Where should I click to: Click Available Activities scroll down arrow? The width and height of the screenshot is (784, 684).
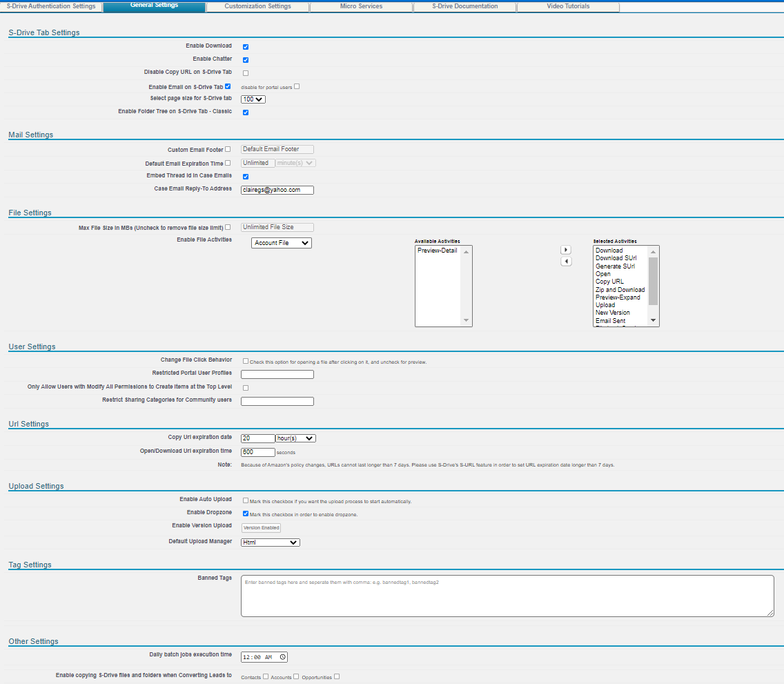pyautogui.click(x=466, y=320)
